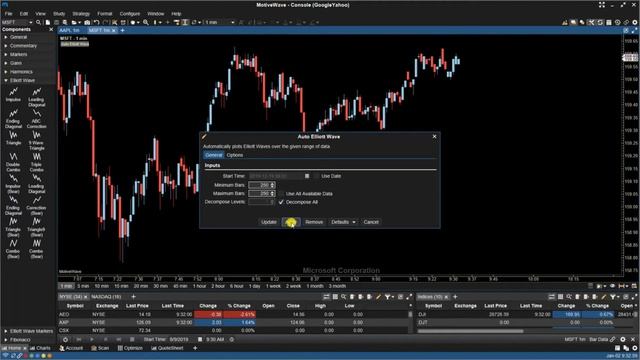The height and width of the screenshot is (360, 640).
Task: Click the symbol search magnifier icon
Action: click(x=38, y=22)
